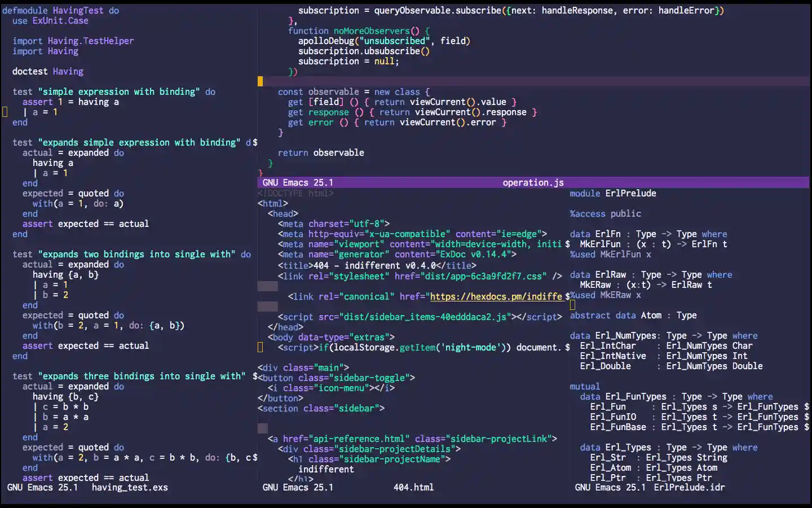812x508 pixels.
Task: Click the <a href="api-reference.html"> line
Action: click(x=412, y=439)
